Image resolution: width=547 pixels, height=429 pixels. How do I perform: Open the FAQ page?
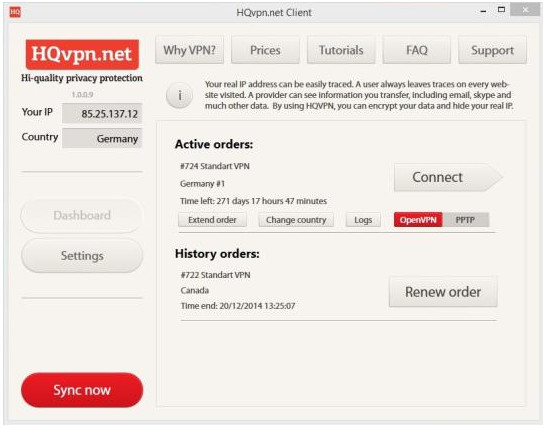click(417, 50)
